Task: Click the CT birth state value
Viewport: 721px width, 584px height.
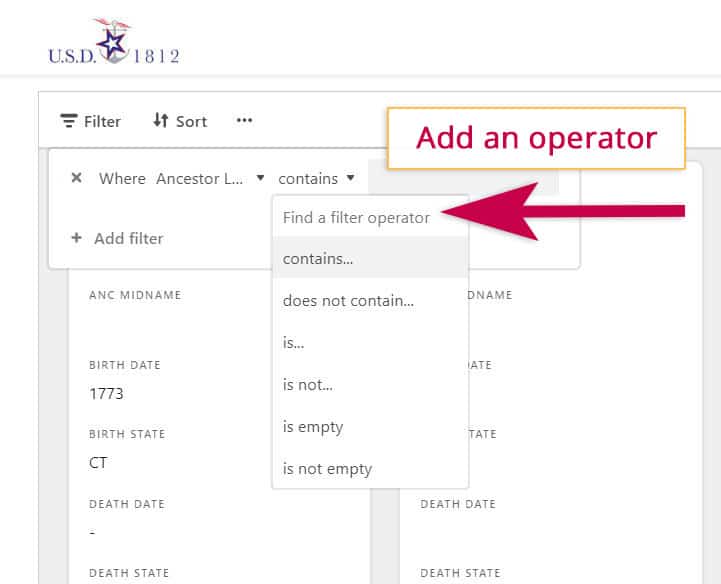Action: coord(98,463)
